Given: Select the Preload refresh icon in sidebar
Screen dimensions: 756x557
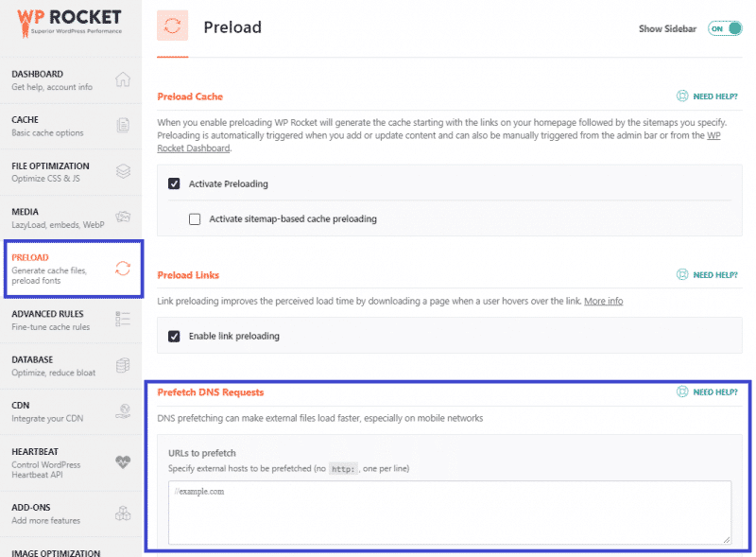Looking at the screenshot, I should click(123, 268).
